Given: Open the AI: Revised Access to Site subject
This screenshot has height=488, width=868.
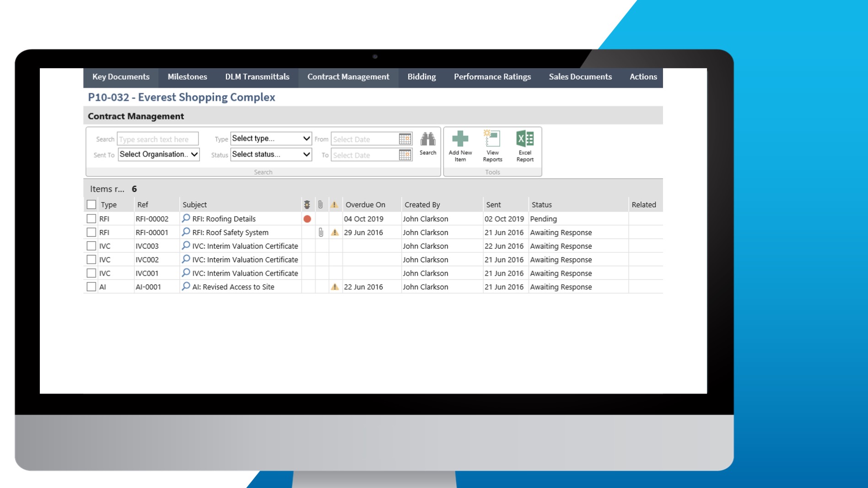Looking at the screenshot, I should pos(233,287).
